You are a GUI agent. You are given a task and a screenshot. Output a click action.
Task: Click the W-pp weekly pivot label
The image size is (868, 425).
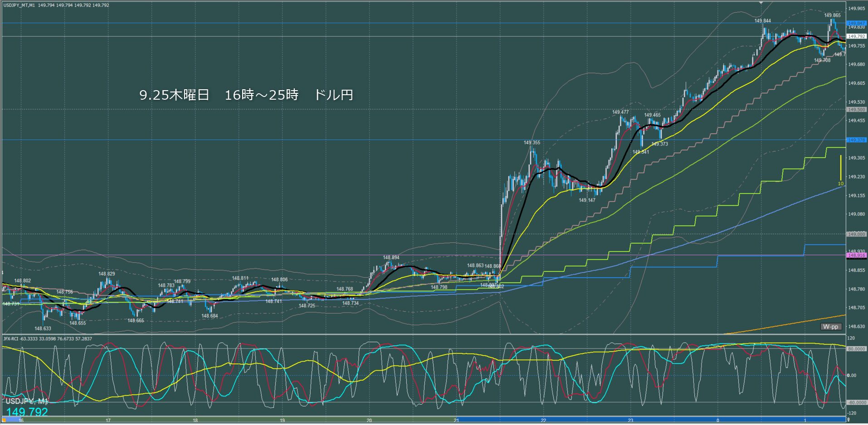coord(830,327)
